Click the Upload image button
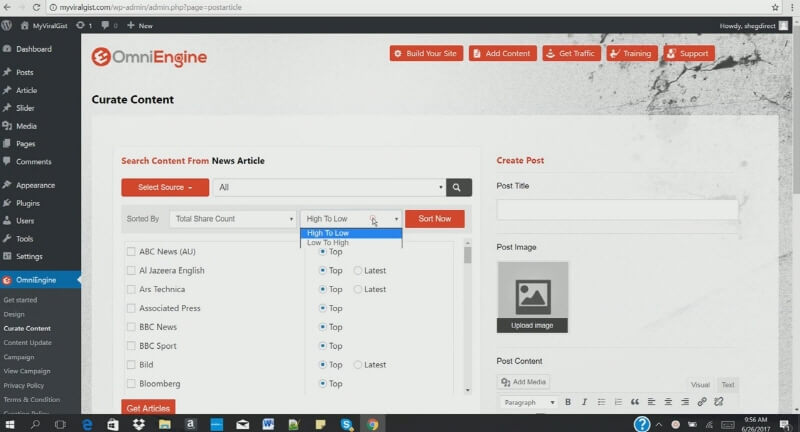Screen dimensions: 800x432 pos(532,325)
